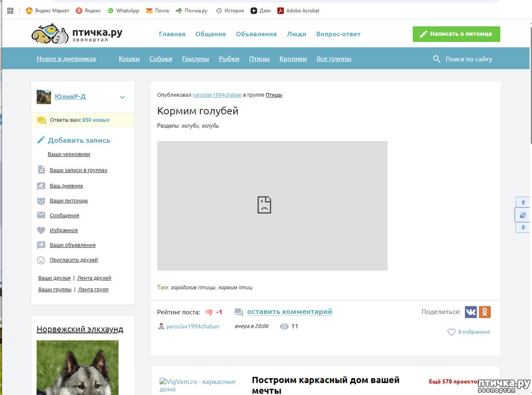The height and width of the screenshot is (395, 532).
Task: Open Норвежский элкхаунд heading
Action: (x=80, y=329)
